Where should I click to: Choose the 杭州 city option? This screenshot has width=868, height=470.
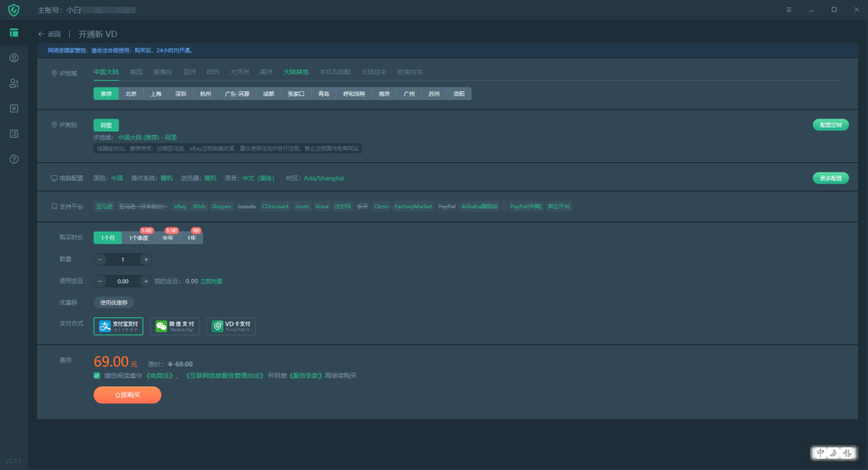point(206,94)
